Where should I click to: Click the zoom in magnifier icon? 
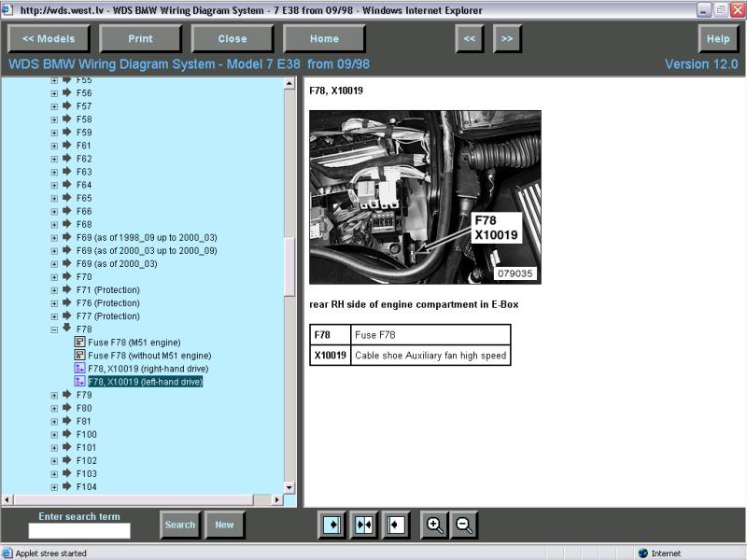pyautogui.click(x=434, y=525)
